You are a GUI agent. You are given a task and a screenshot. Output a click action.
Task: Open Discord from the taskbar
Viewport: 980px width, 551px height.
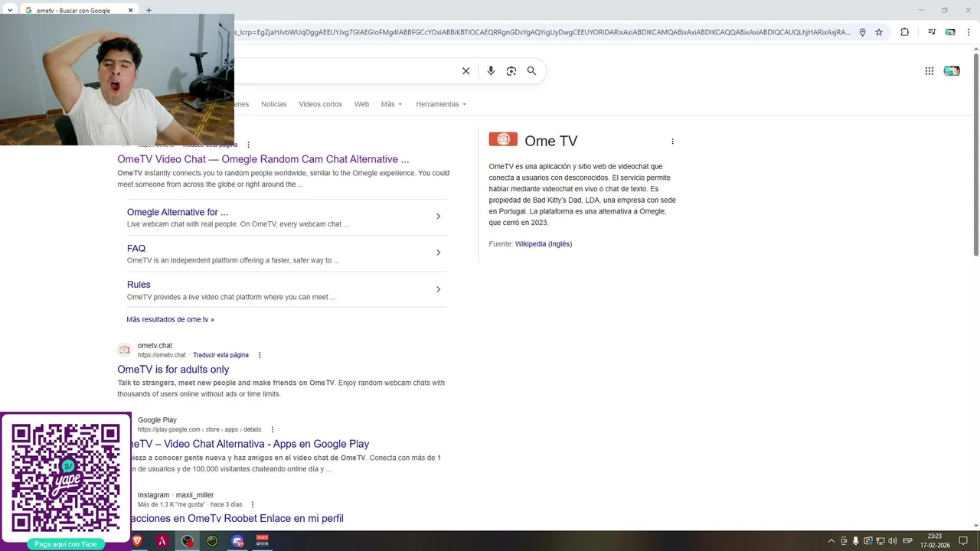coord(237,541)
